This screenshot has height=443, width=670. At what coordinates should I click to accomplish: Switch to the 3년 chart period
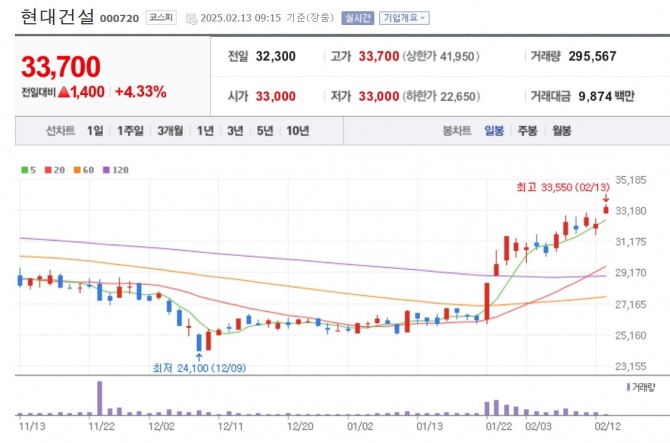click(x=235, y=131)
